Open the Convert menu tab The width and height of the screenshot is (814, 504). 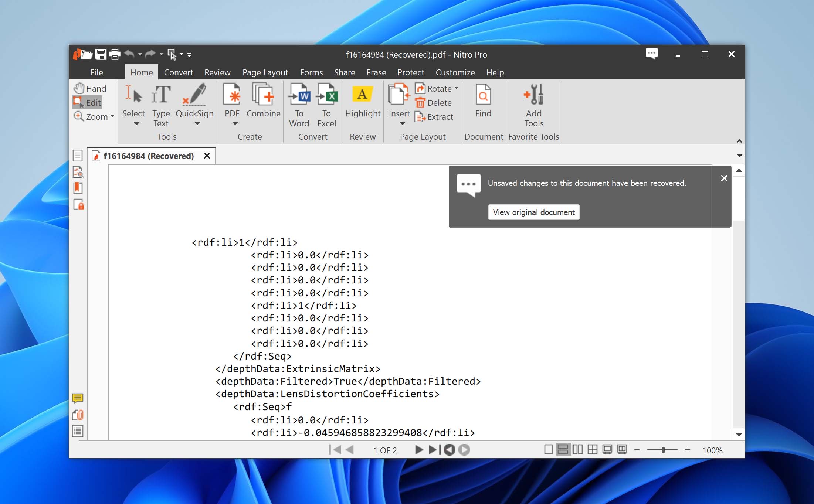(177, 72)
